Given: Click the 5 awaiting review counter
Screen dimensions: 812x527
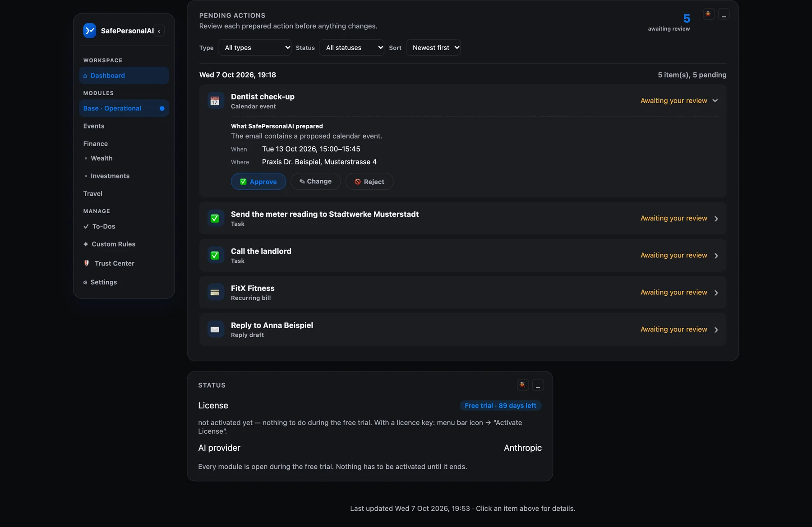Looking at the screenshot, I should (669, 22).
